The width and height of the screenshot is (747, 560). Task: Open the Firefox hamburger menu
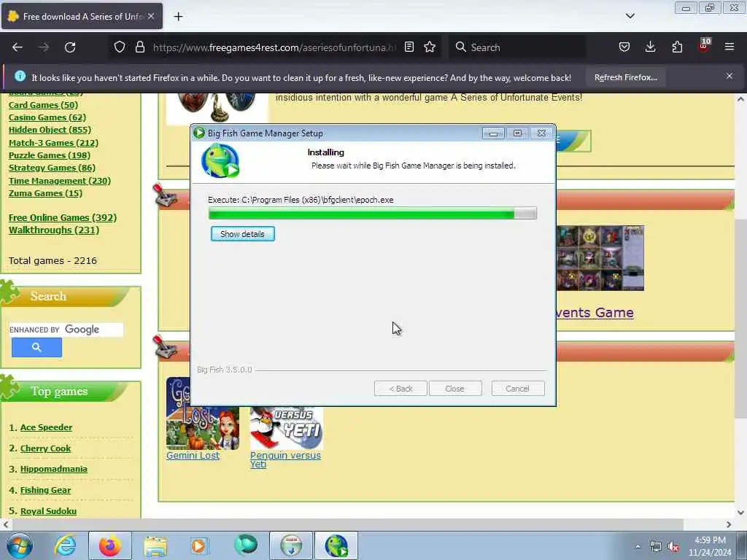729,47
